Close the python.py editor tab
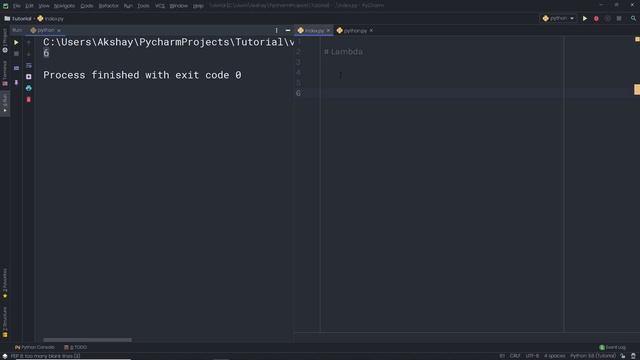640x360 pixels. (x=371, y=31)
